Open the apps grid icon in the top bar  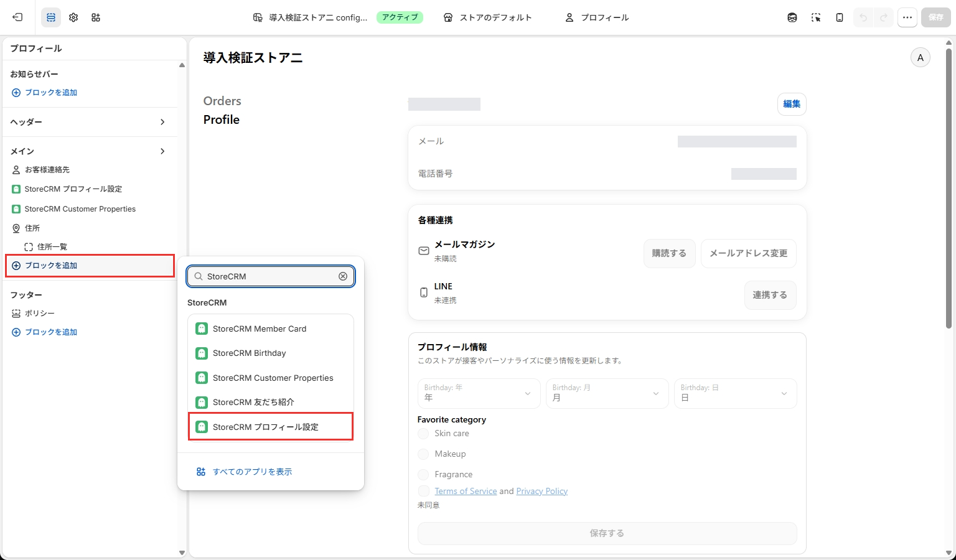tap(96, 17)
